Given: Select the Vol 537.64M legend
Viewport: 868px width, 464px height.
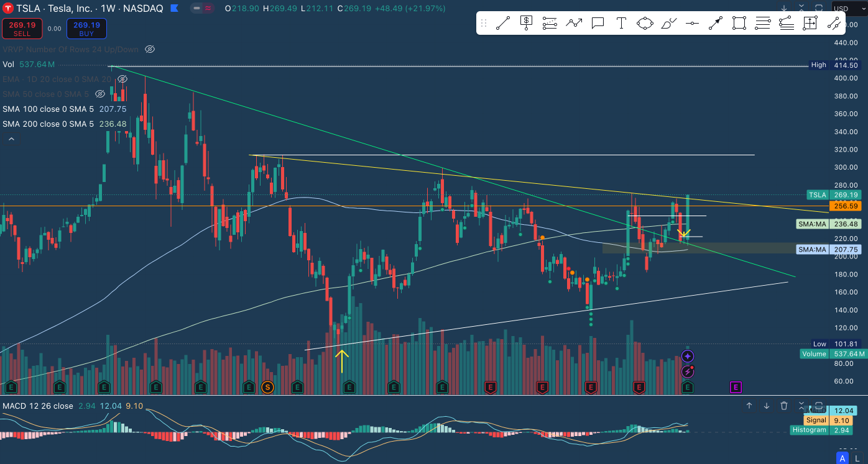Looking at the screenshot, I should pyautogui.click(x=29, y=64).
